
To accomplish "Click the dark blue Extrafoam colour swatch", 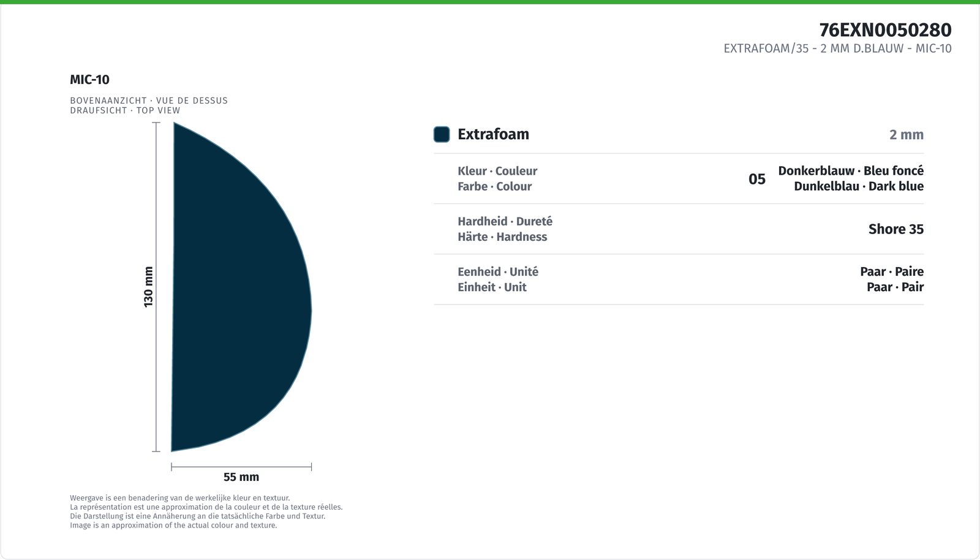I will pos(442,134).
